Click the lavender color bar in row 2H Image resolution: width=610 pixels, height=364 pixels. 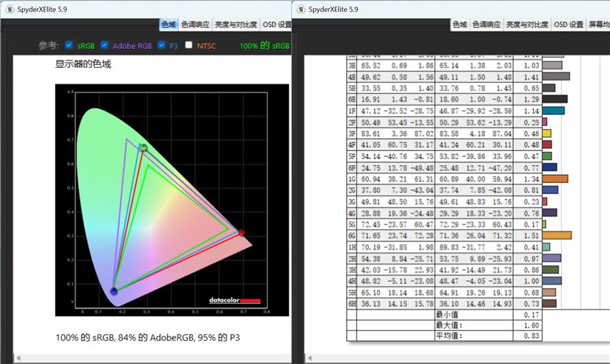coord(552,258)
